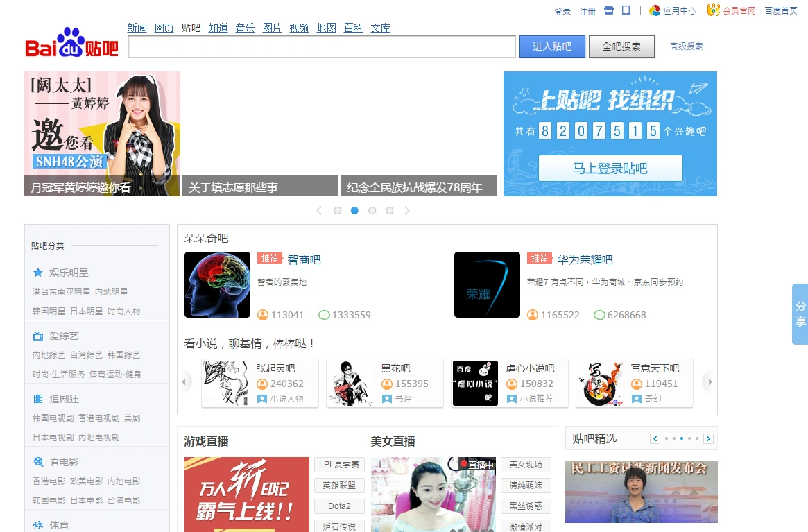Go to next banner slide arrow

(x=407, y=210)
